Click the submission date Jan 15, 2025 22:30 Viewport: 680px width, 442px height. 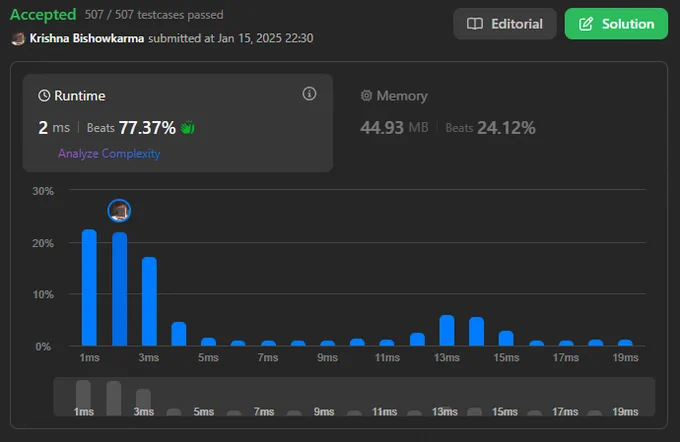265,38
